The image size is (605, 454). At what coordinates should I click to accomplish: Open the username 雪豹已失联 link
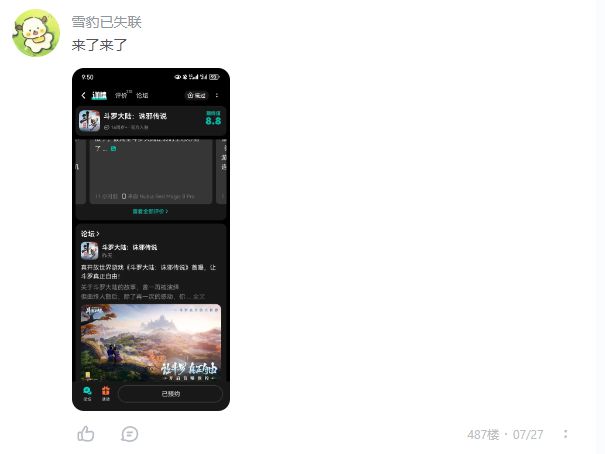(x=106, y=22)
